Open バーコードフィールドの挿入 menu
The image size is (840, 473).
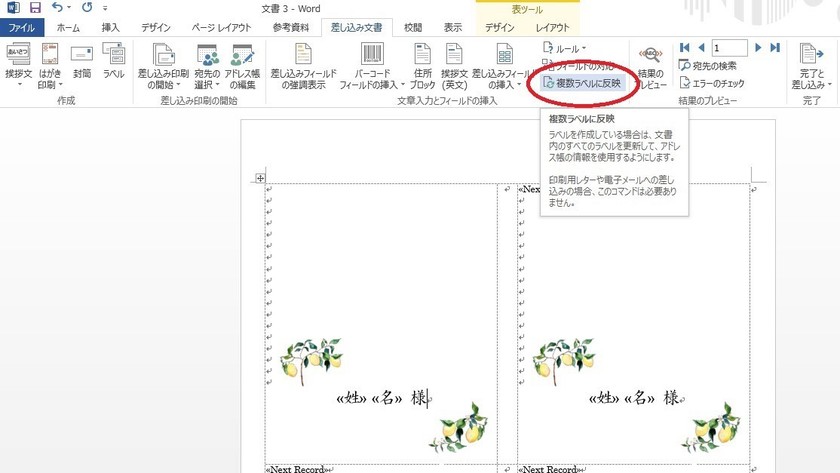372,65
